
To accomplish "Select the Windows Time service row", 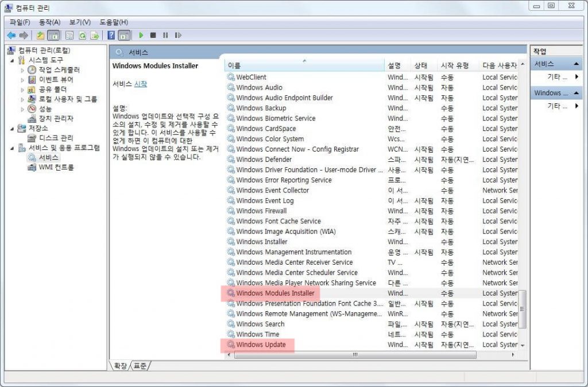I will [372, 334].
